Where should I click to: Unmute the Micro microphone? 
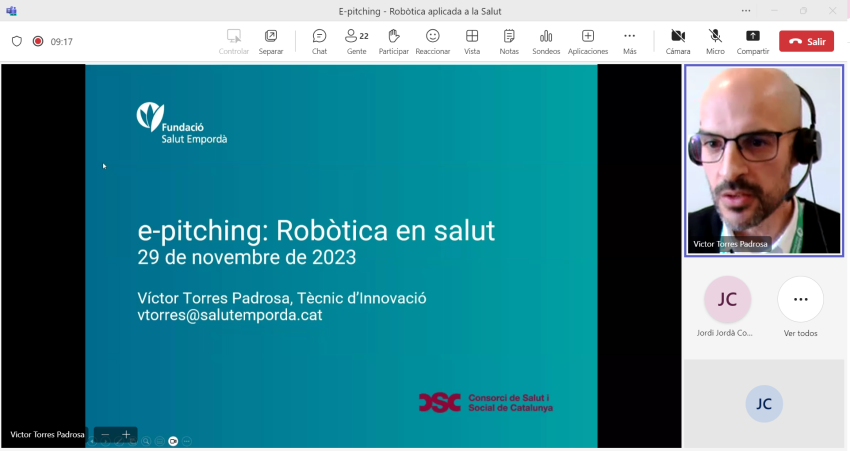tap(715, 41)
